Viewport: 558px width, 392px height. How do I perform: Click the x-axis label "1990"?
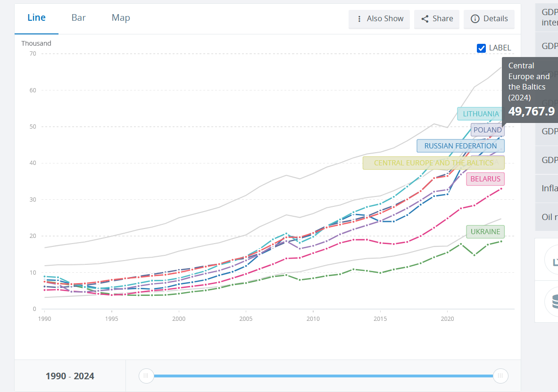pos(44,319)
